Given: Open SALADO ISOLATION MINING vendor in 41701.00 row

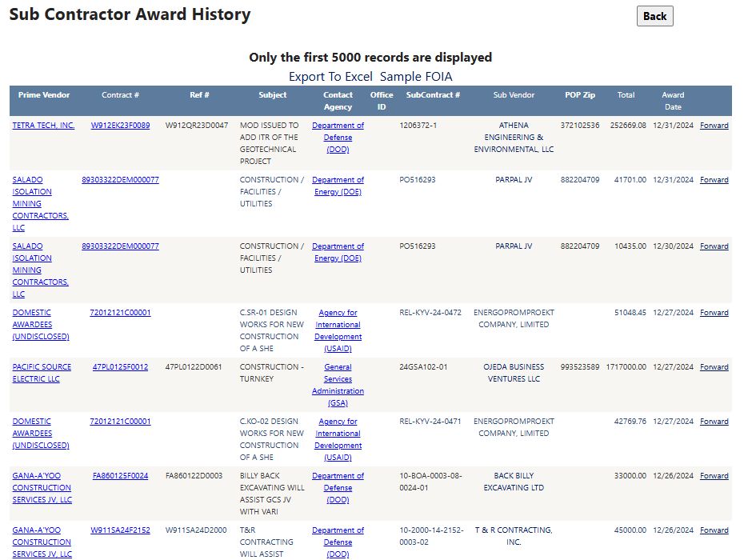Looking at the screenshot, I should coord(40,204).
